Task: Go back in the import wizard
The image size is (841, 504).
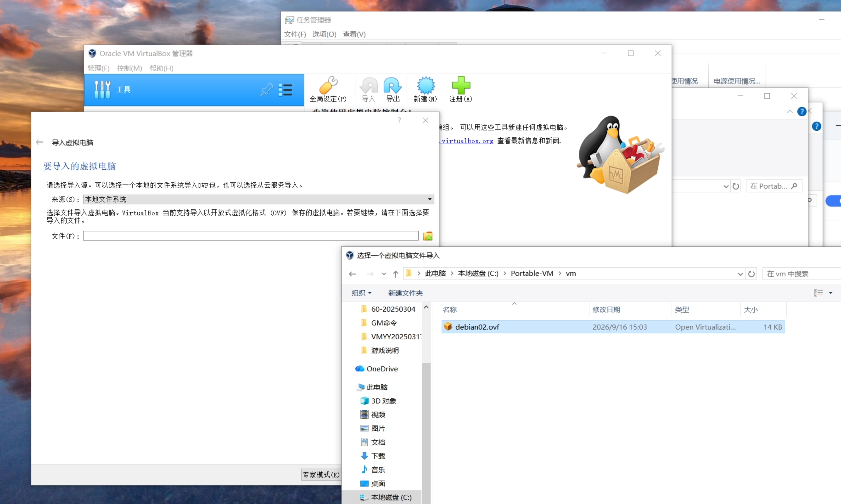Action: coord(40,142)
